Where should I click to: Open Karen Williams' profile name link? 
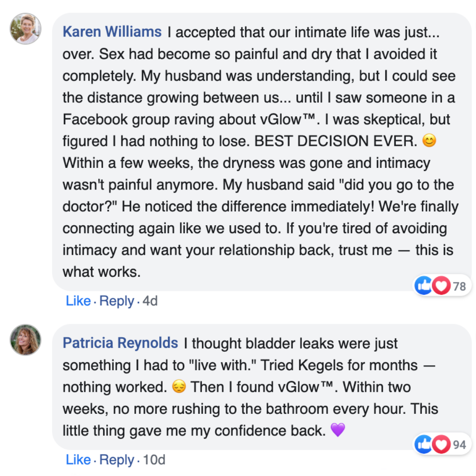(112, 32)
